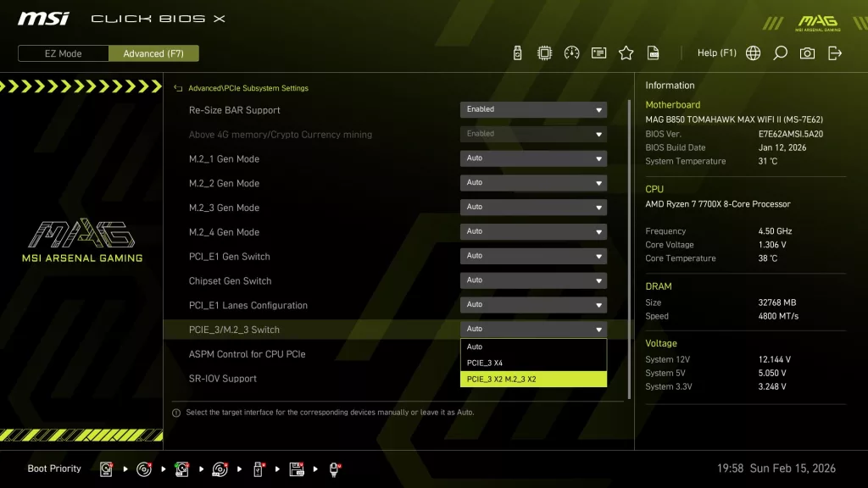The image size is (868, 488).
Task: Click the exit arrow icon
Action: pos(836,52)
